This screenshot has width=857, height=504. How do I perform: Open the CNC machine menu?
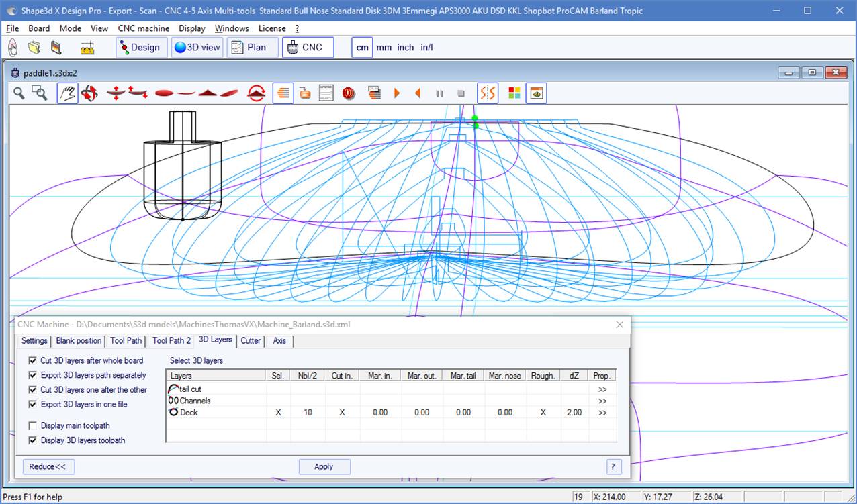coord(143,28)
